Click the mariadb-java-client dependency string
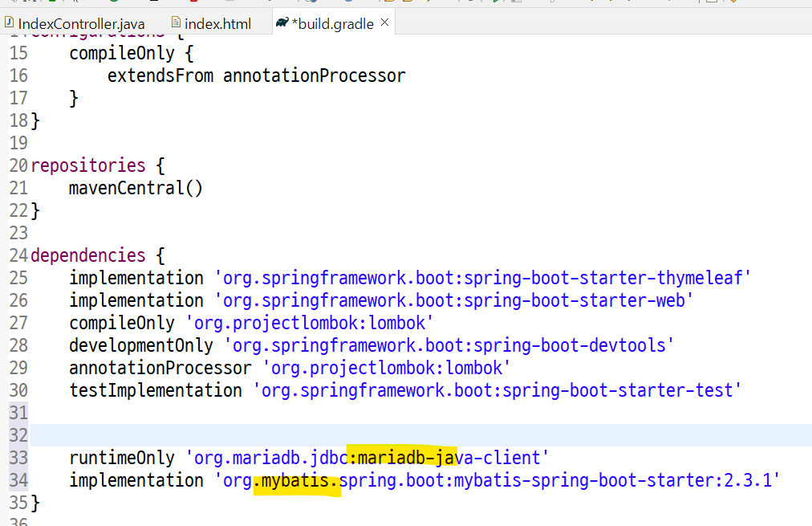Screen dimensions: 812x526 coord(367,458)
